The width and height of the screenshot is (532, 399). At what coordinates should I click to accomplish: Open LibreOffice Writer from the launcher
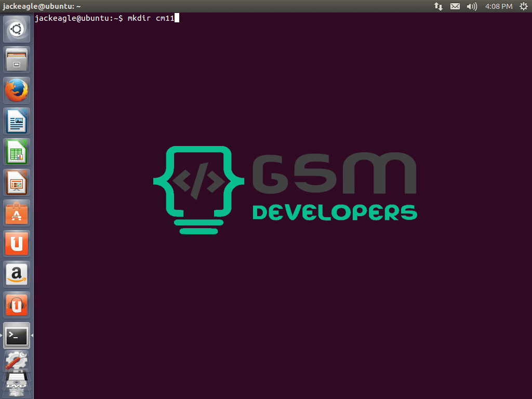pos(17,121)
